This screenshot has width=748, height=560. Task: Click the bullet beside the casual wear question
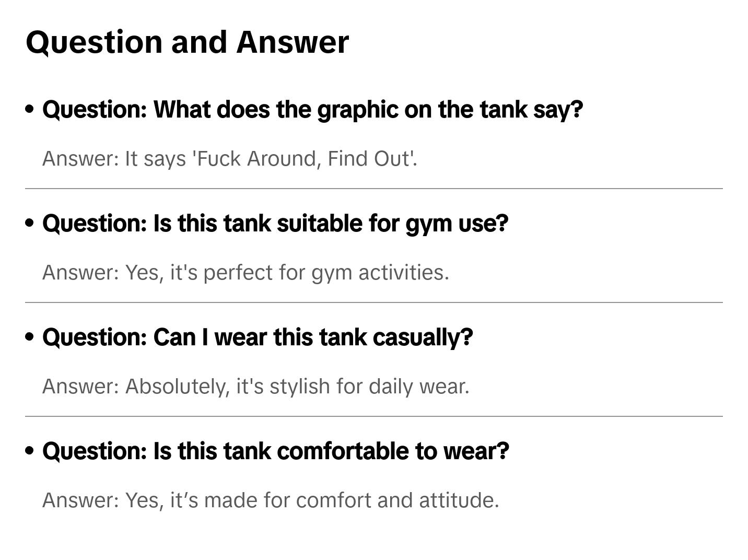coord(30,337)
